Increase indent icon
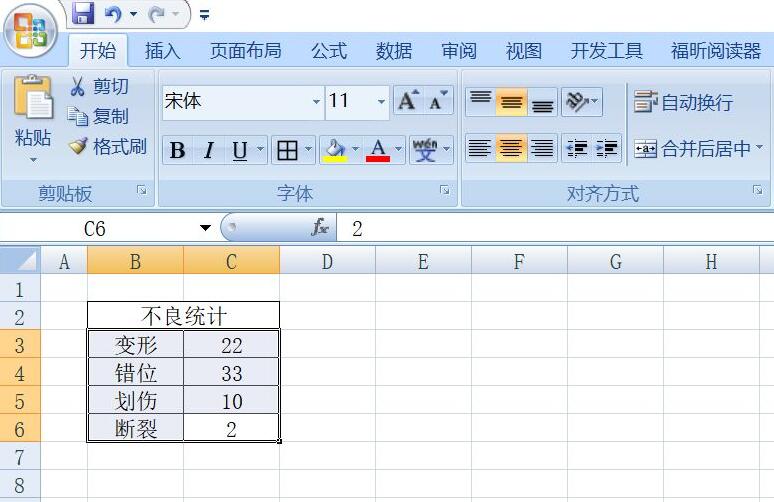Image resolution: width=774 pixels, height=502 pixels. [607, 148]
